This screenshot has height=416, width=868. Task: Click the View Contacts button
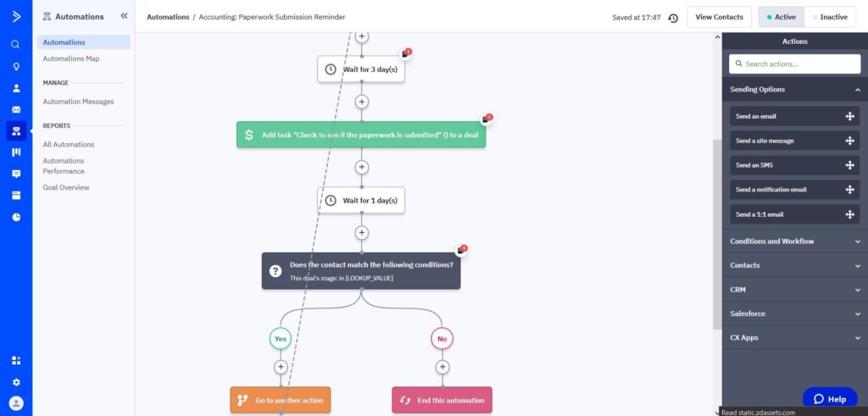(x=719, y=17)
